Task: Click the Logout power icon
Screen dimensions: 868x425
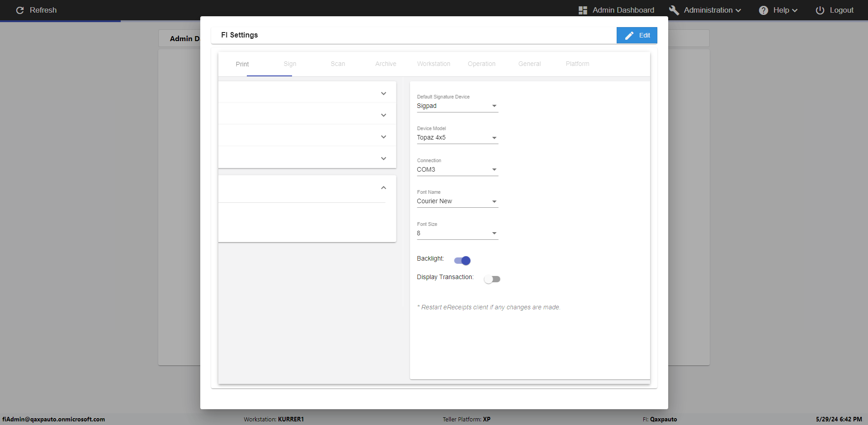Action: (820, 10)
